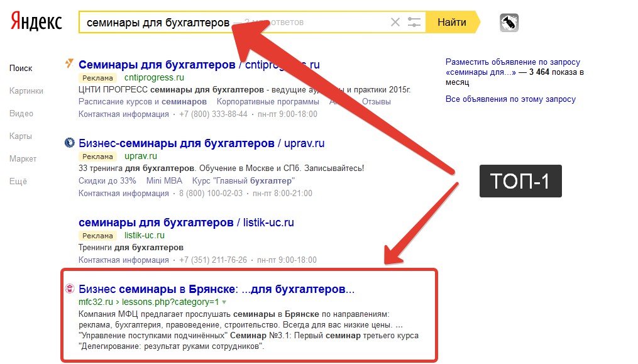Open Контактная информация for cntiprogress ad
Screen dimensions: 638x364
tap(124, 114)
